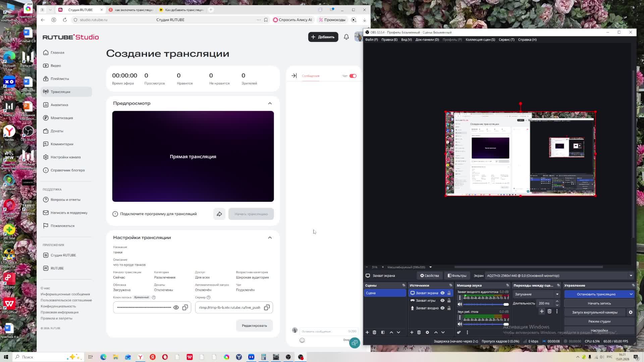644x362 pixels.
Task: Go to Аналитика in the sidebar
Action: tap(59, 105)
